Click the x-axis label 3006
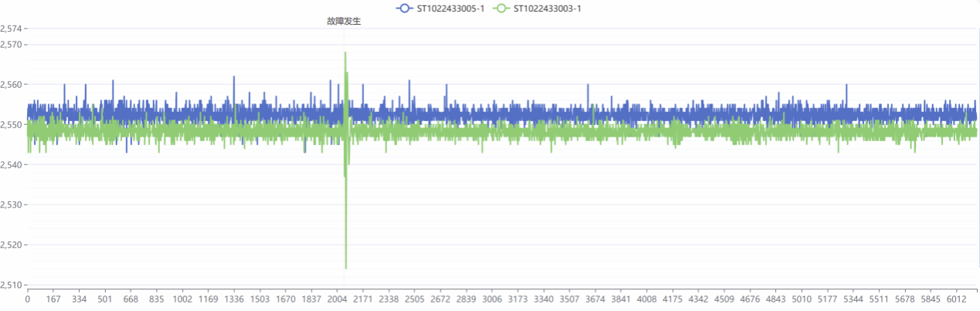Image resolution: width=980 pixels, height=311 pixels. 492,299
